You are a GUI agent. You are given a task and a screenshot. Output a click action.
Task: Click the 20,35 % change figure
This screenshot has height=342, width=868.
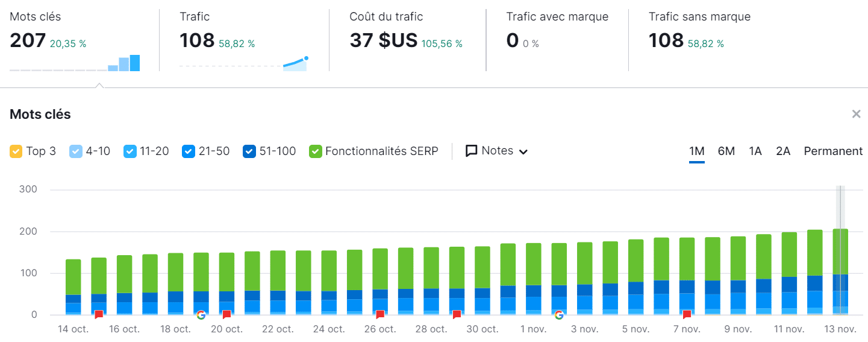tap(68, 44)
